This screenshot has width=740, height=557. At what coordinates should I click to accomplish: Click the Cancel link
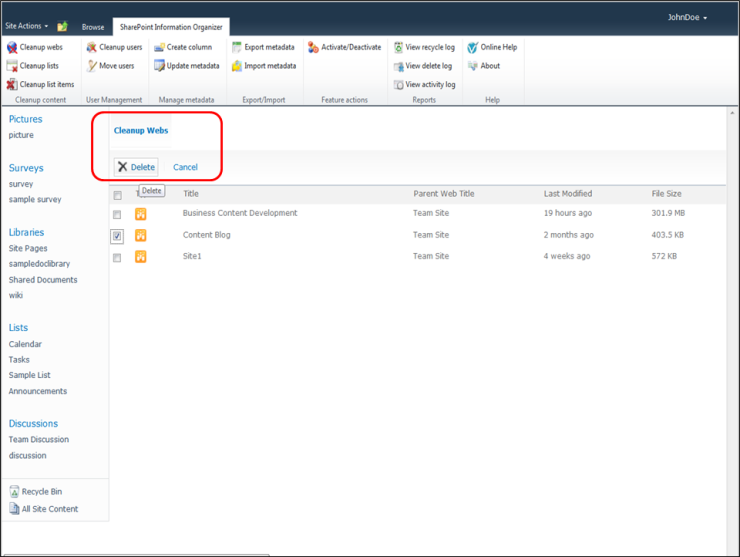point(185,167)
